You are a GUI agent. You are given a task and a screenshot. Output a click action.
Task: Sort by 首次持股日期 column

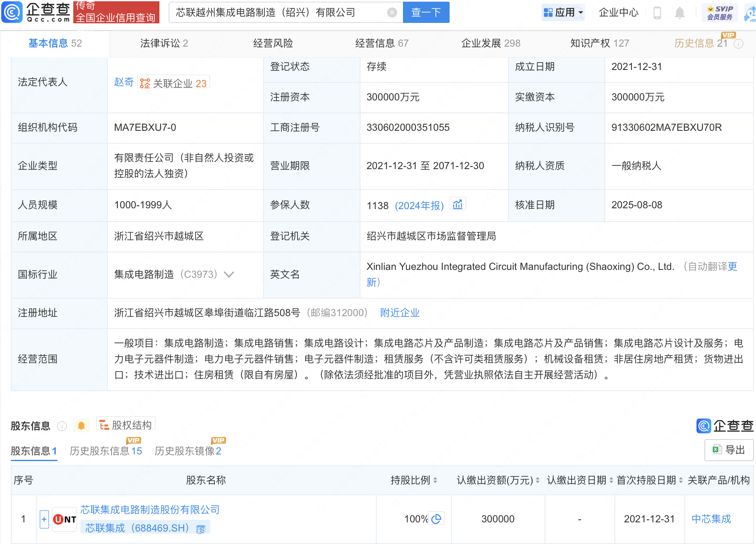[x=681, y=480]
